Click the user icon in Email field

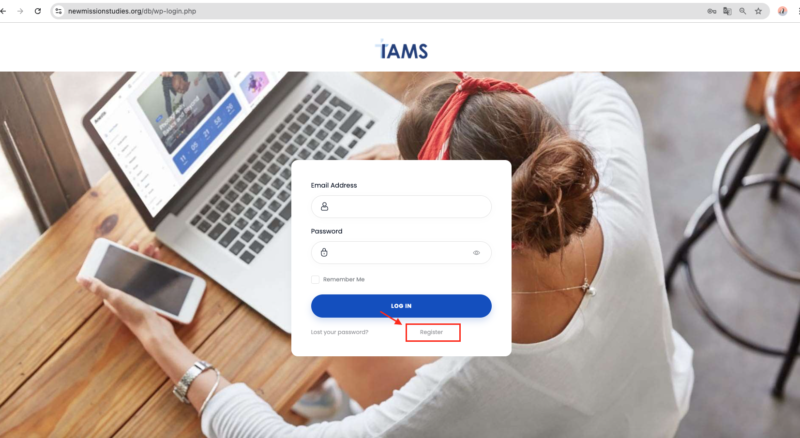[x=324, y=207]
